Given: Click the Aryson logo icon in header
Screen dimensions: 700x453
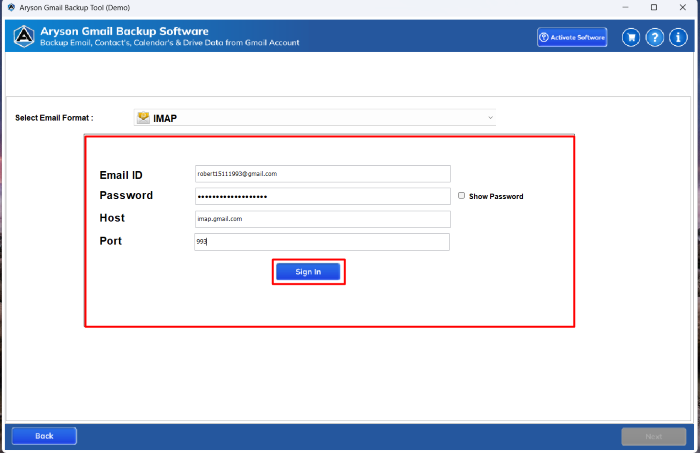Looking at the screenshot, I should pos(24,36).
